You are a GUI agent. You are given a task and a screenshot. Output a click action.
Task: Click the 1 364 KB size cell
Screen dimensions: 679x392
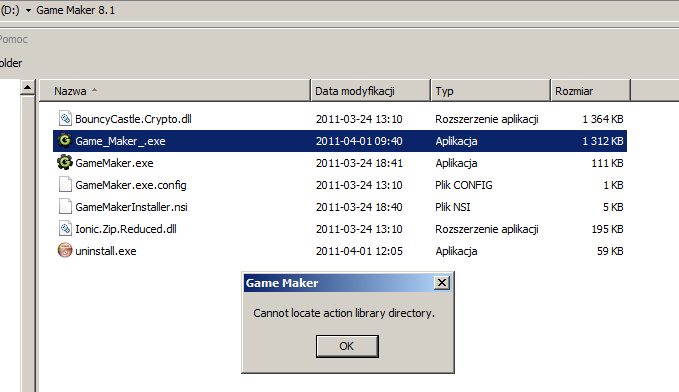(603, 119)
